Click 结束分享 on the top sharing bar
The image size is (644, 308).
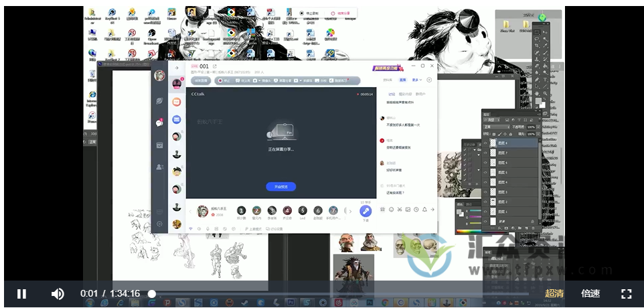point(341,13)
